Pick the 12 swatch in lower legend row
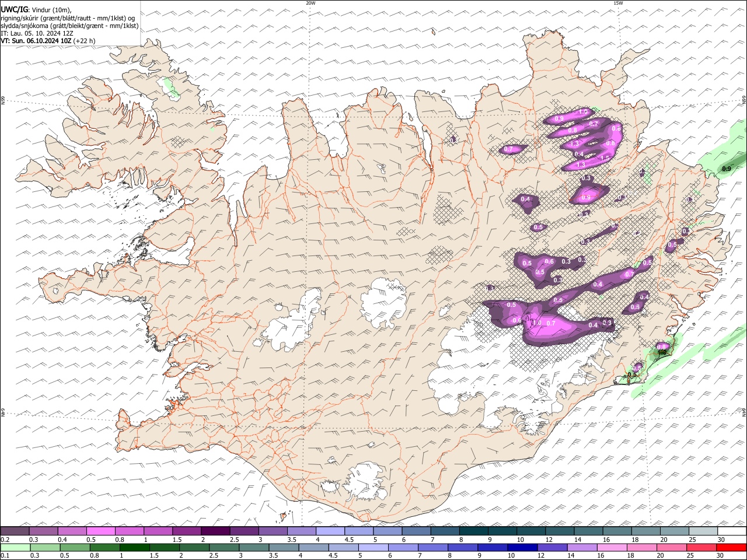This screenshot has height=560, width=747. coord(552,547)
